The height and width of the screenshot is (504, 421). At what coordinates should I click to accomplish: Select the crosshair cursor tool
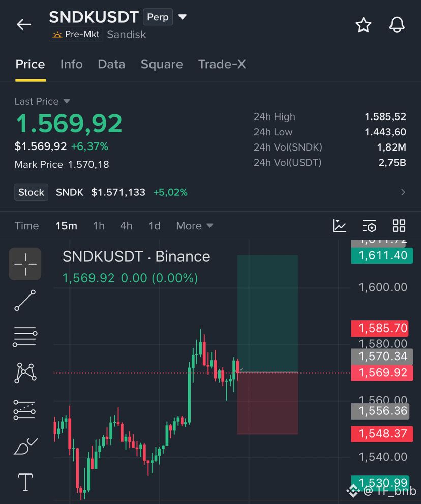pos(25,264)
